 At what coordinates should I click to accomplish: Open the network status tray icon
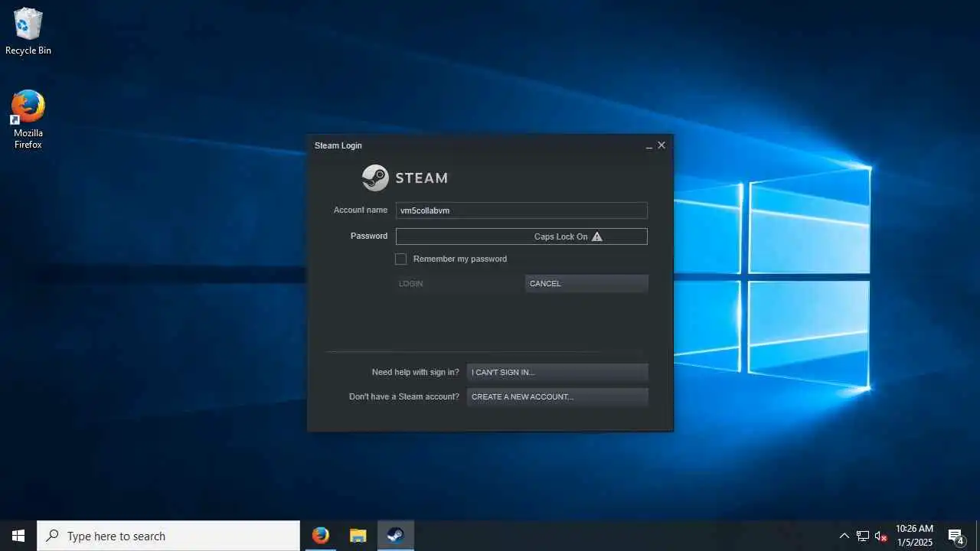point(863,536)
